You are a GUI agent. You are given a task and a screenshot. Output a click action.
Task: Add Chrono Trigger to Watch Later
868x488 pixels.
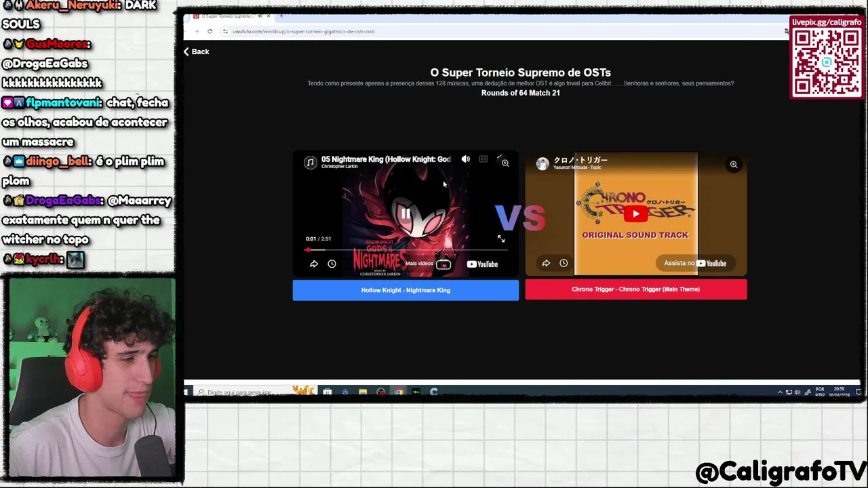coord(564,263)
